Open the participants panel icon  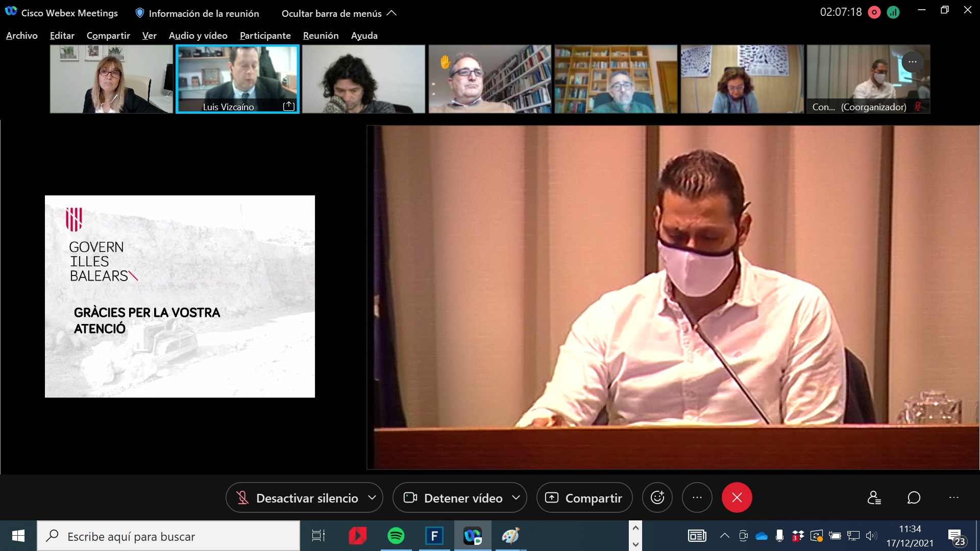(874, 497)
